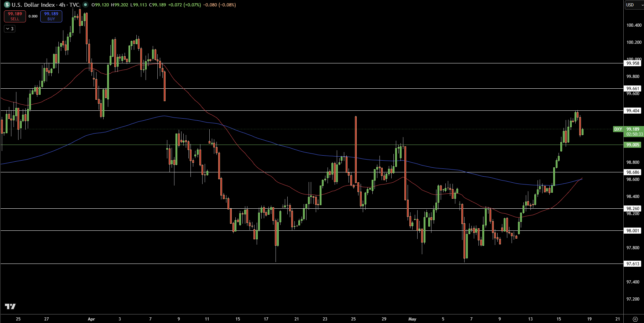Select the 99.661 horizontal line price label

click(x=633, y=89)
